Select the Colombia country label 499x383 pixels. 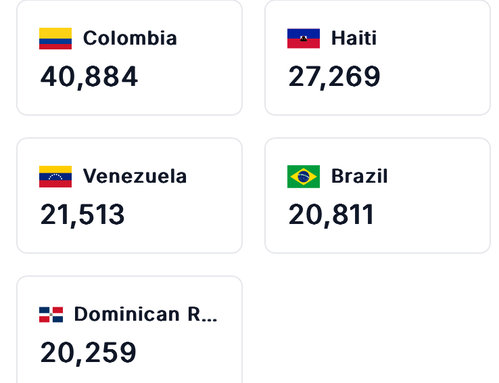tap(130, 38)
